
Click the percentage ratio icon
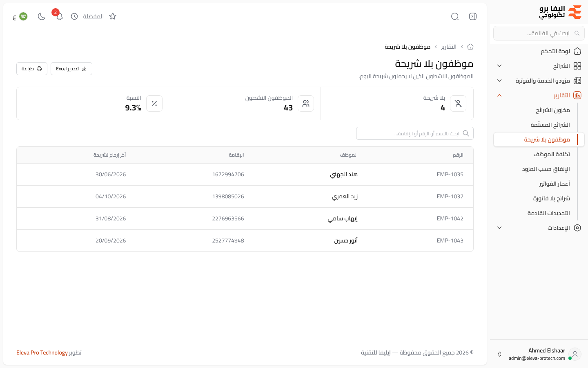tap(154, 103)
